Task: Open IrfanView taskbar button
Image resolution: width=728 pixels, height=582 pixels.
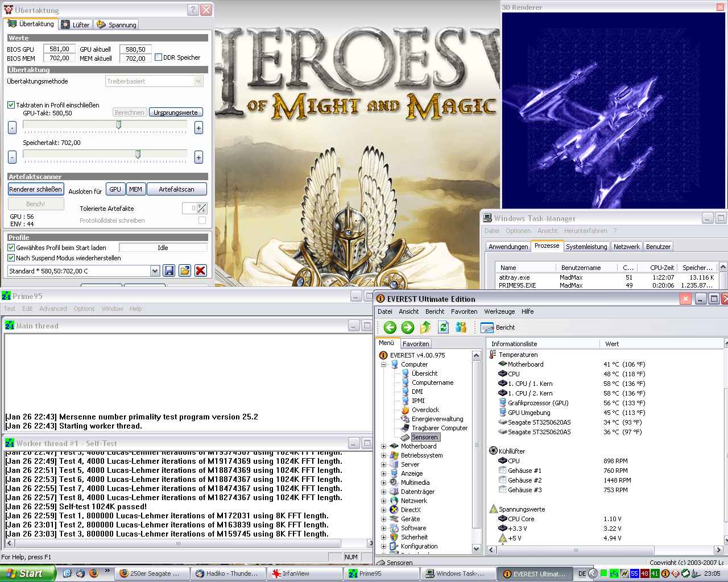Action: [305, 573]
